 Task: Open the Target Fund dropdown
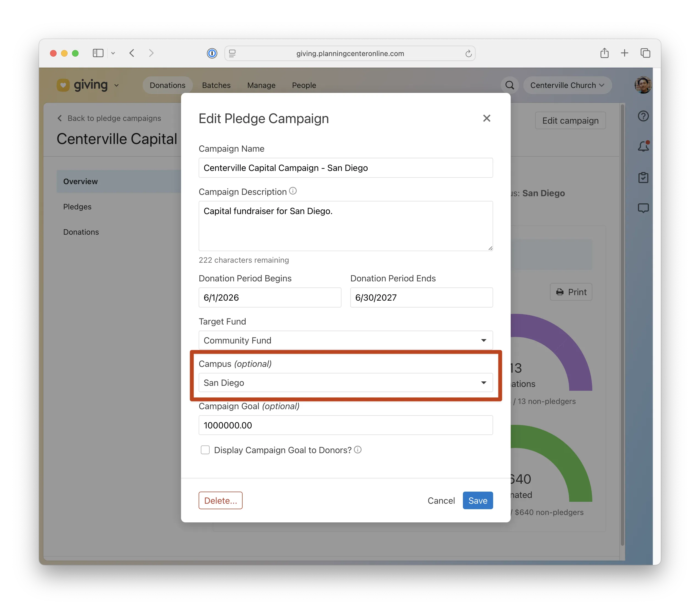click(x=345, y=340)
